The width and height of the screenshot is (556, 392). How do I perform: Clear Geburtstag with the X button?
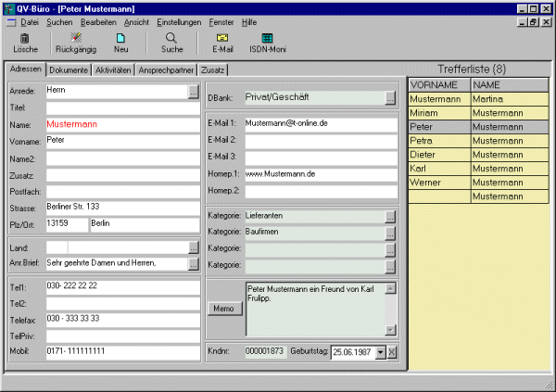(392, 352)
